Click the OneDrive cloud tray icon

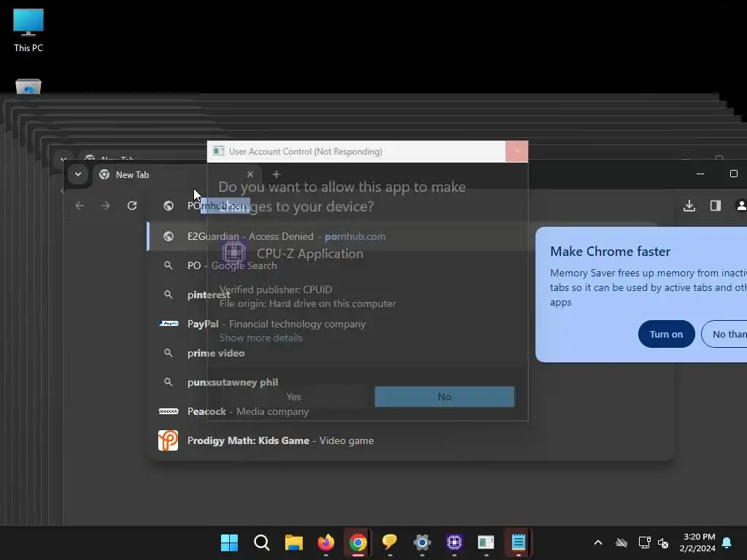[x=622, y=542]
